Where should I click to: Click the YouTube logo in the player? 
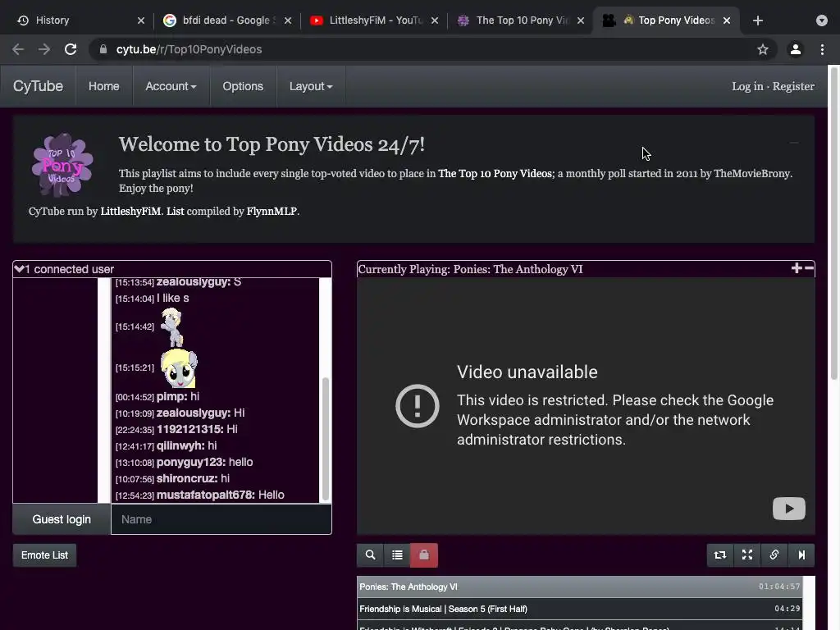point(788,509)
